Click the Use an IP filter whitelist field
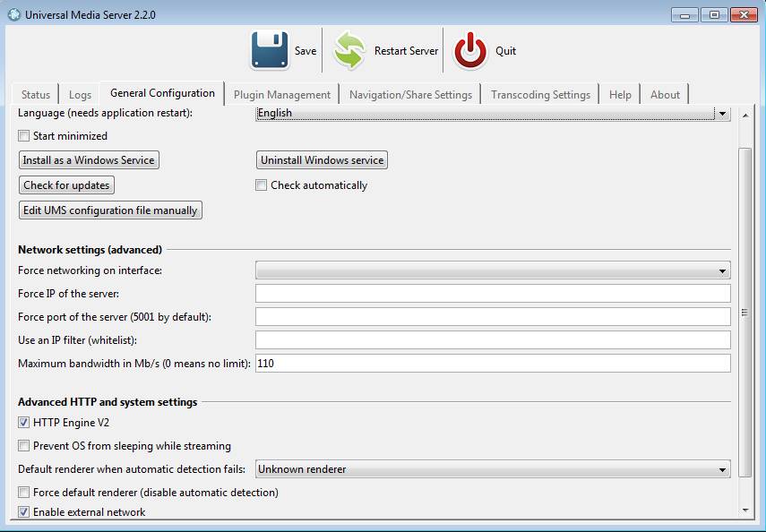Screen dimensions: 766x532 coord(493,340)
